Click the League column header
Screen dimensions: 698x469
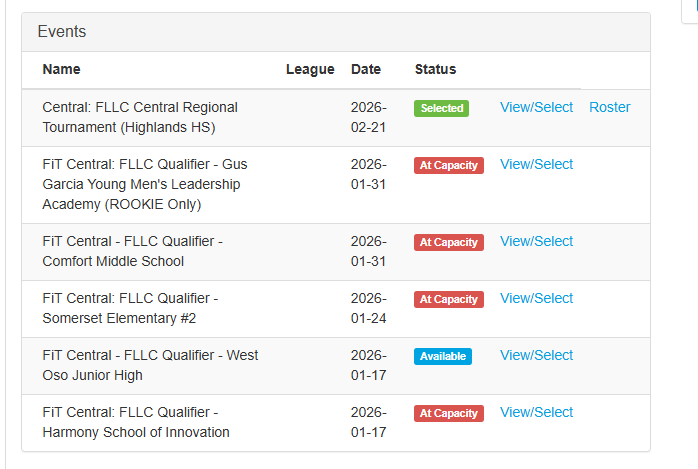(310, 69)
